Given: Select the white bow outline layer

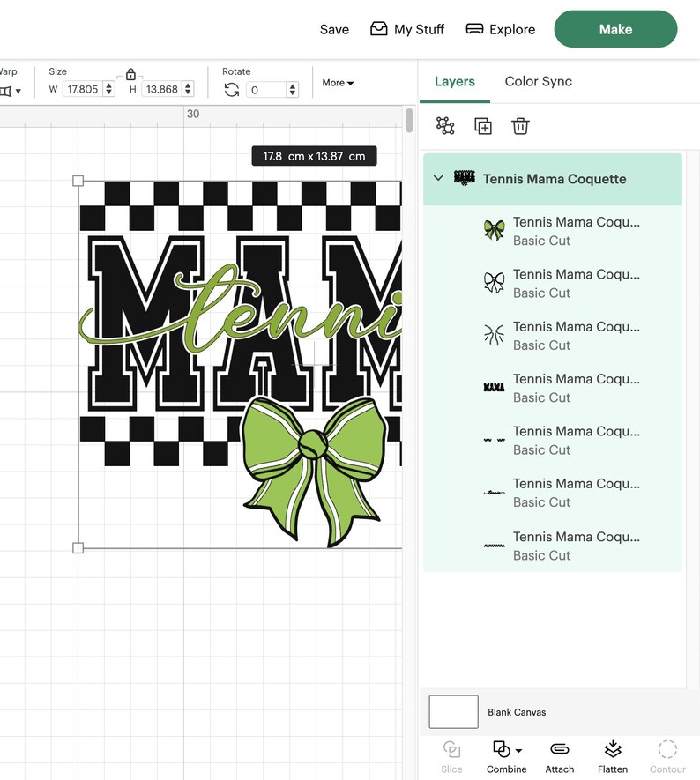Looking at the screenshot, I should tap(553, 283).
